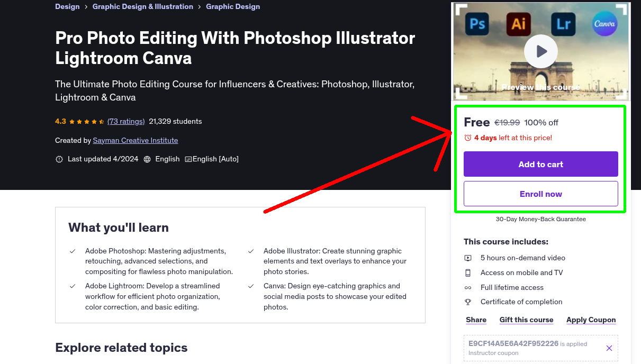This screenshot has height=364, width=641.
Task: Click coupon code E9CF14A5E6A42F952226
Action: click(513, 344)
